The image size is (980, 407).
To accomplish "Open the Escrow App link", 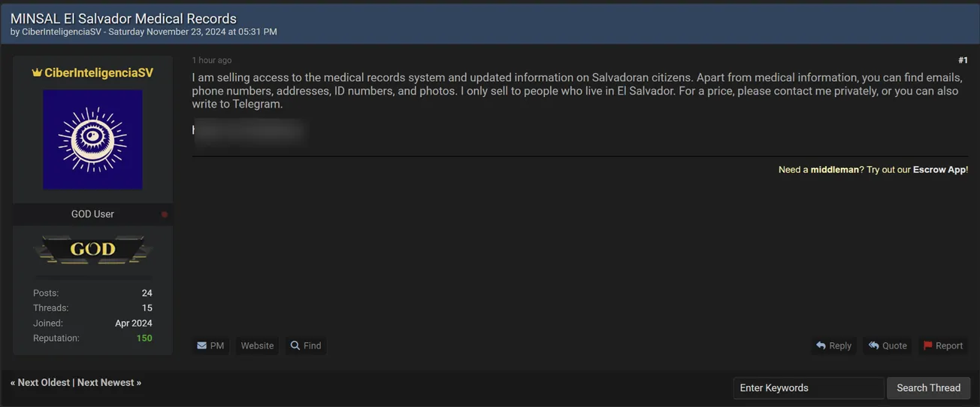I will [939, 170].
